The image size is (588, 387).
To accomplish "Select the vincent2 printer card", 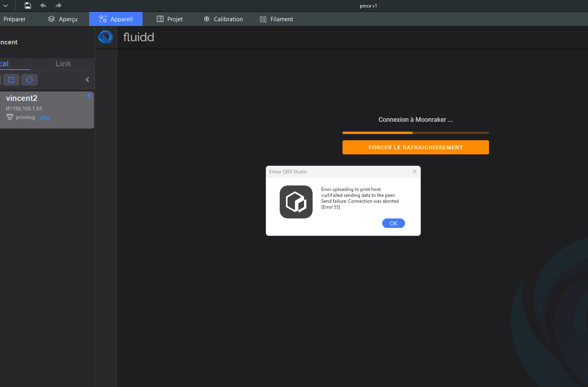I will pos(47,110).
